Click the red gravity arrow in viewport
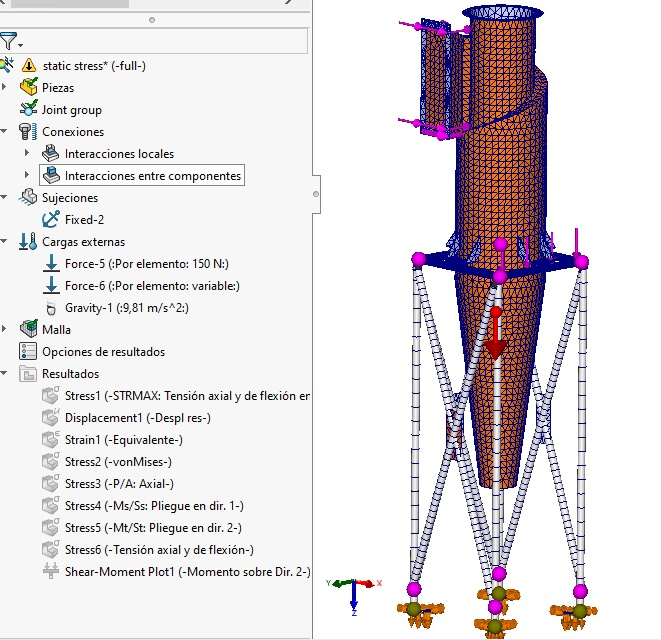661x640 pixels. 496,333
